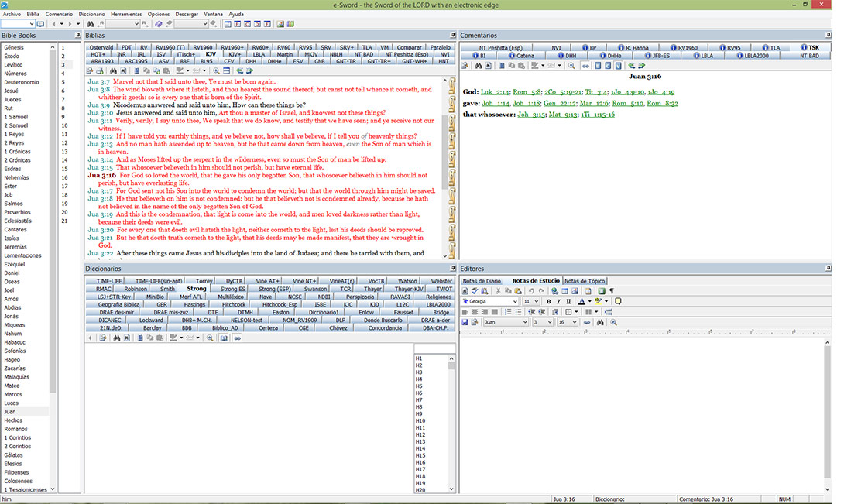Toggle bold formatting in the editor
The height and width of the screenshot is (504, 844).
(x=548, y=301)
